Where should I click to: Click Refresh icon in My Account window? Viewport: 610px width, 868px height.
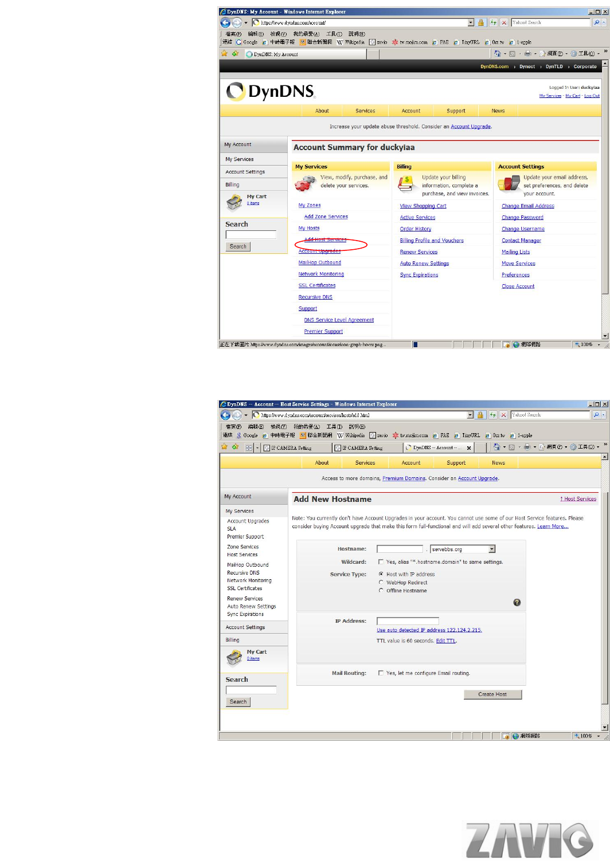pos(493,22)
